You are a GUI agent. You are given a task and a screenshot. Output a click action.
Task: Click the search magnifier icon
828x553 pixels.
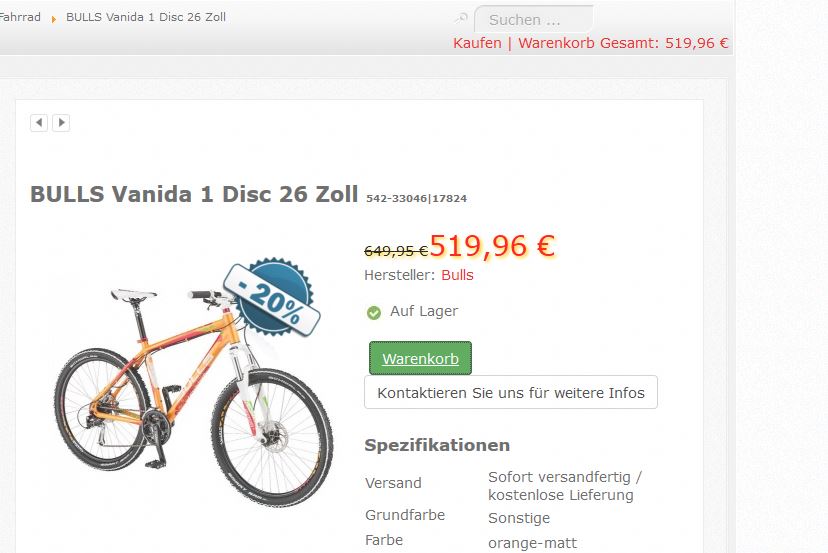461,18
